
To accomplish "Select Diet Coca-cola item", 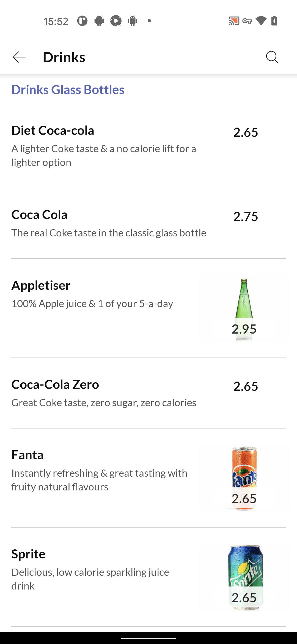I will point(148,146).
